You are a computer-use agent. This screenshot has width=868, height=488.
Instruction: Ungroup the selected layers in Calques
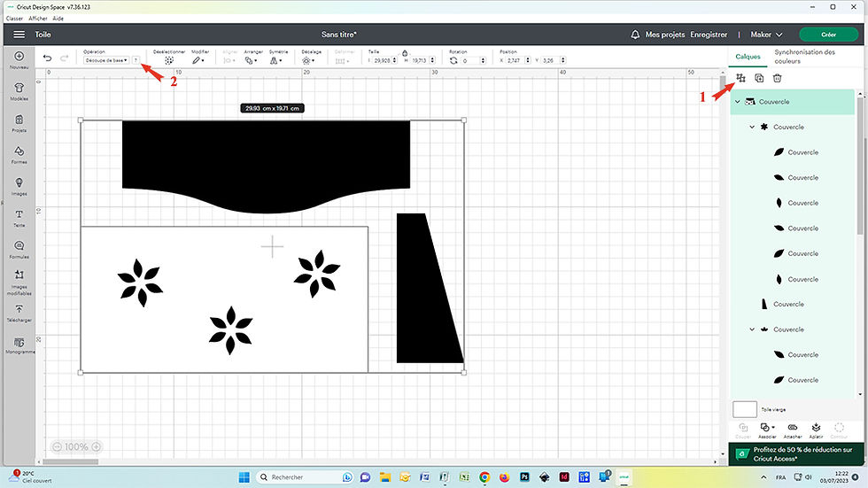[740, 78]
